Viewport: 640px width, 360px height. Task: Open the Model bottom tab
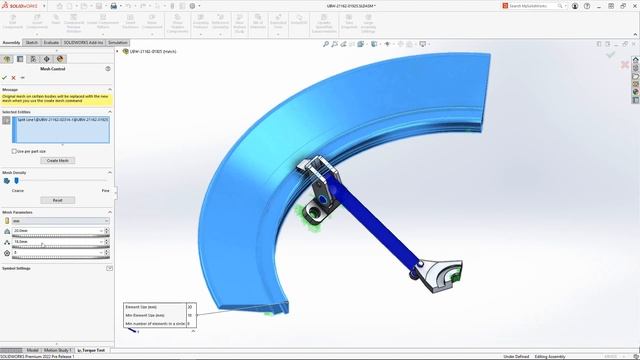[32, 350]
